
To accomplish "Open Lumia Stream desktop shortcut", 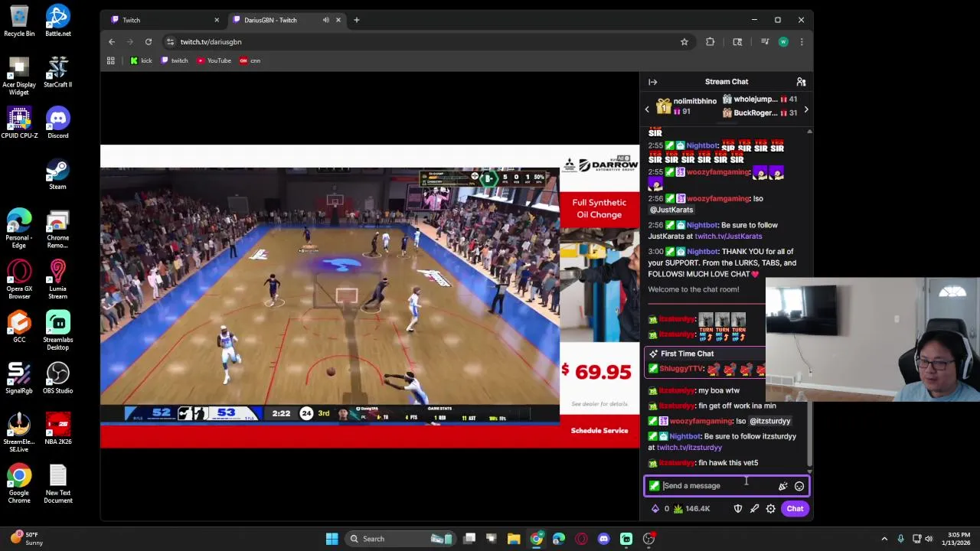I will tap(57, 280).
